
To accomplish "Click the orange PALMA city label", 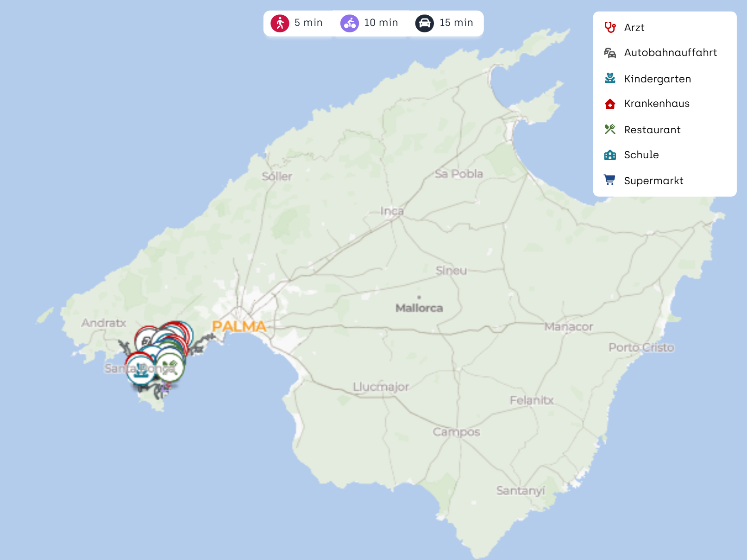I will (239, 326).
